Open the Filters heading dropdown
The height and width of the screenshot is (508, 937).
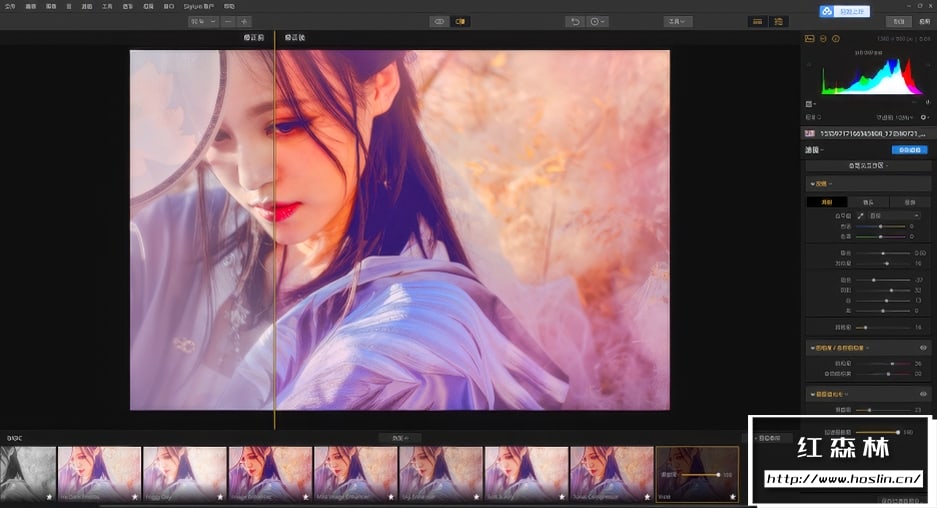pos(814,149)
